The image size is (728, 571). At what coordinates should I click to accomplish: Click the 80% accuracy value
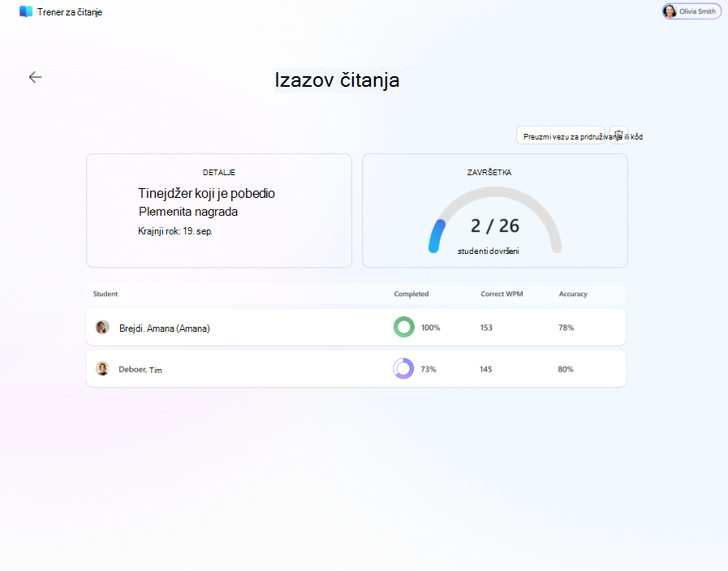566,369
